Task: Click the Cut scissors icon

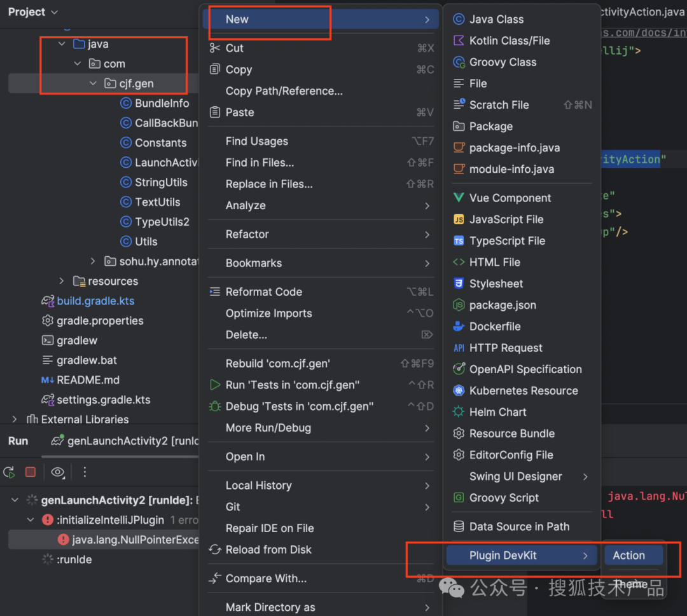Action: point(215,48)
